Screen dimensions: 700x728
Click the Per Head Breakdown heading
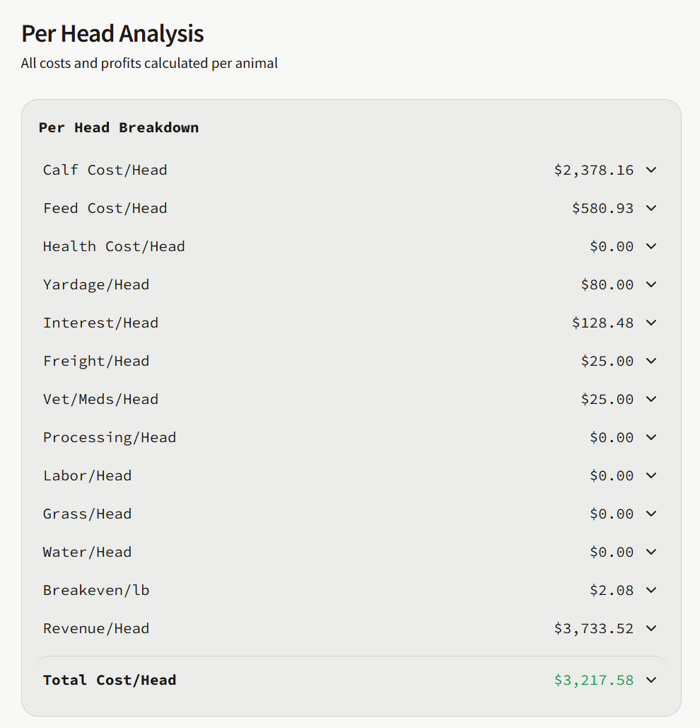tap(119, 128)
